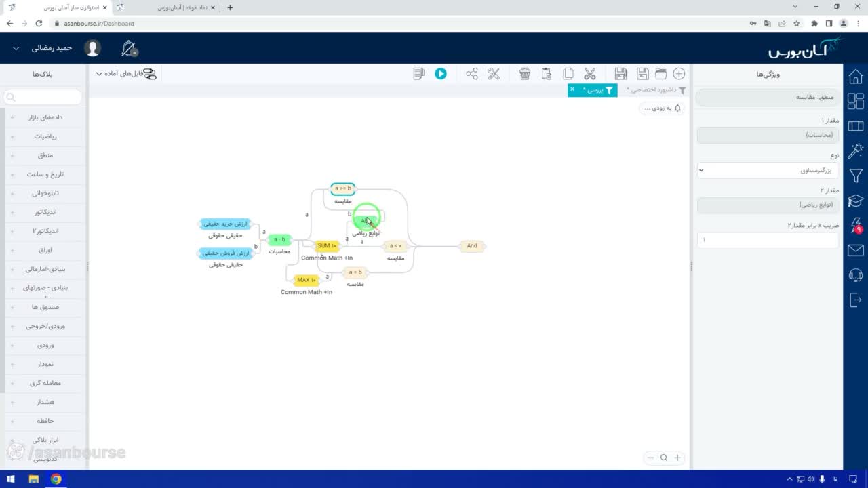
Task: Expand the فایل‌های آماده dropdown
Action: tap(126, 74)
